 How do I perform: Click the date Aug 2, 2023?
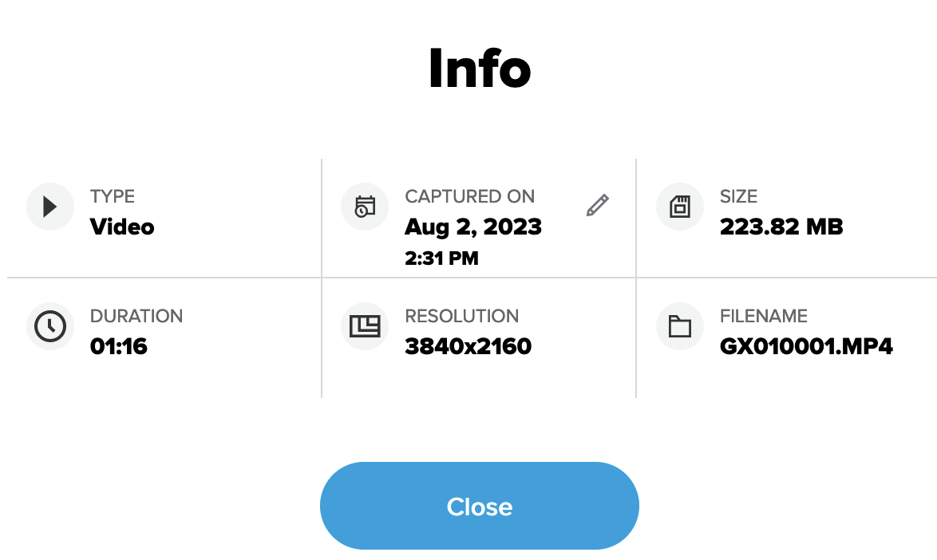(x=472, y=227)
